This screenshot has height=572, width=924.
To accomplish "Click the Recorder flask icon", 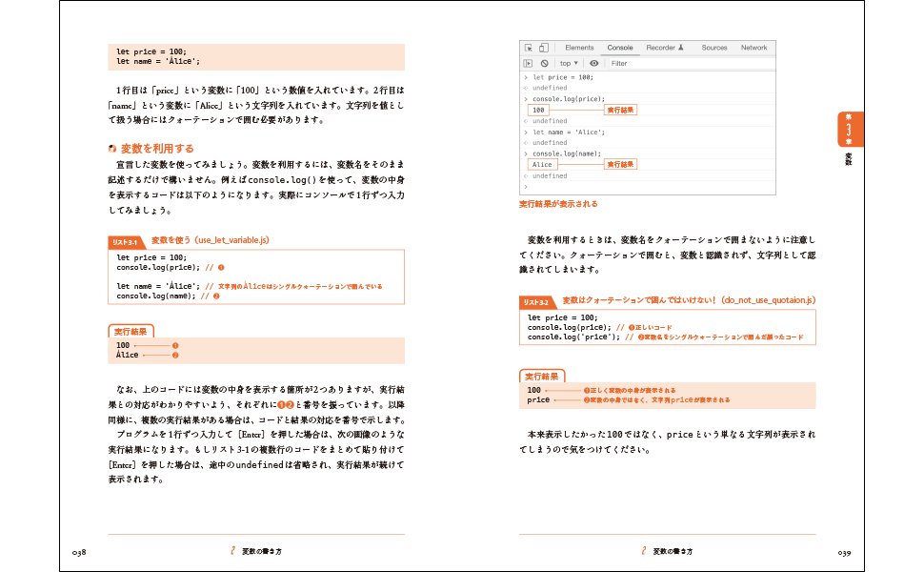I will point(681,48).
